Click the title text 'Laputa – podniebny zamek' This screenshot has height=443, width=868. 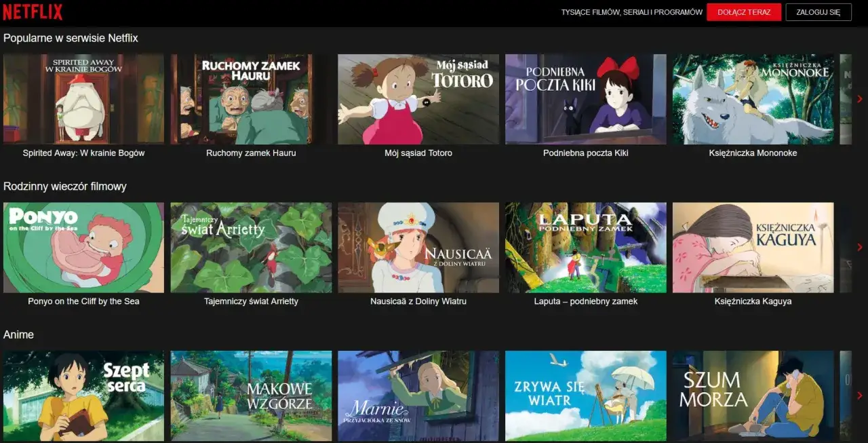pyautogui.click(x=586, y=301)
